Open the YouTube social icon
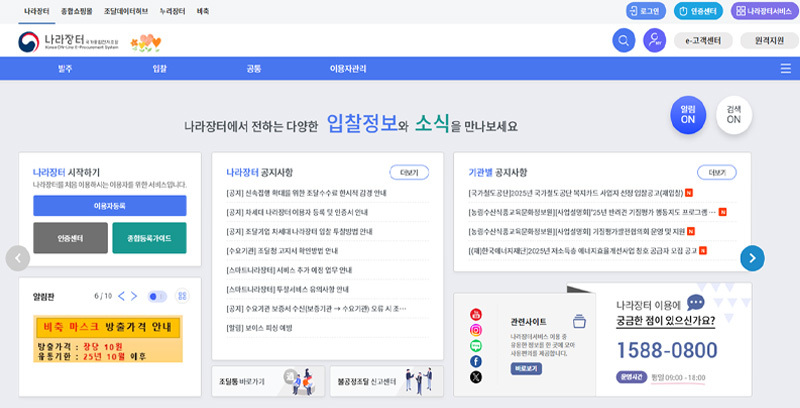This screenshot has height=408, width=800. (x=476, y=315)
